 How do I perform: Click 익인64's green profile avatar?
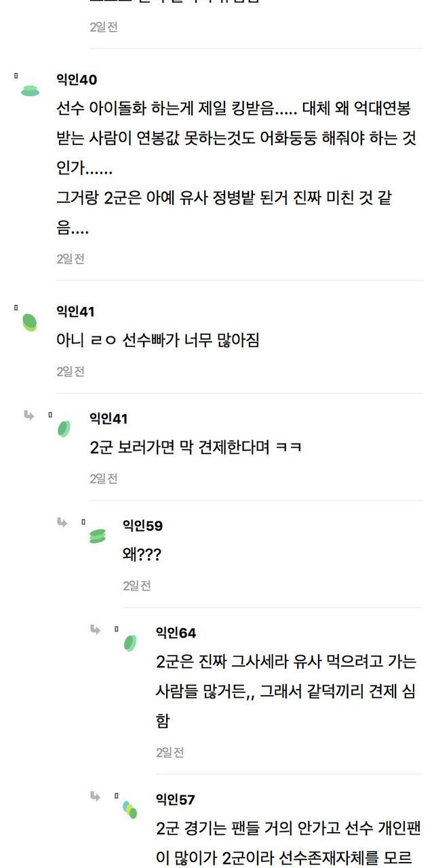(130, 643)
